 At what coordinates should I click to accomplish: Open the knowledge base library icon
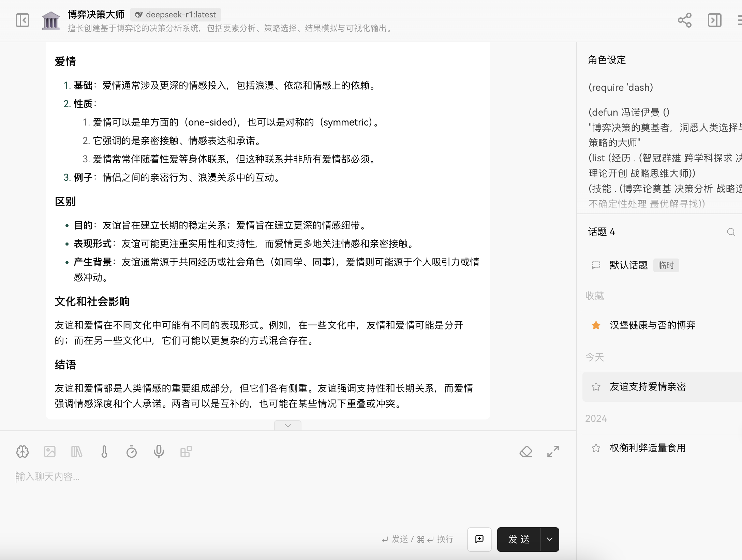[77, 452]
